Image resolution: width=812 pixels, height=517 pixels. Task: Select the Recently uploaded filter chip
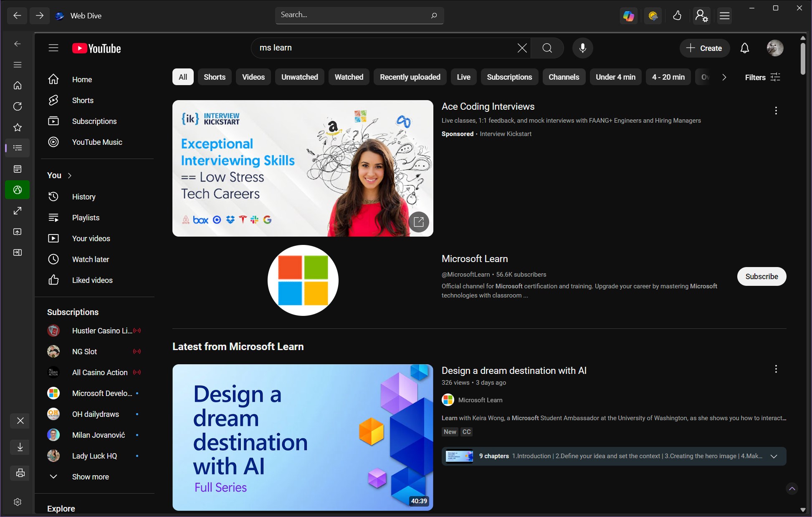click(x=410, y=77)
